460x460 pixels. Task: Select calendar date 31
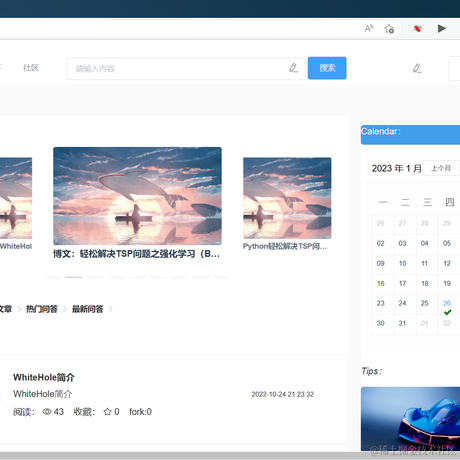point(403,323)
